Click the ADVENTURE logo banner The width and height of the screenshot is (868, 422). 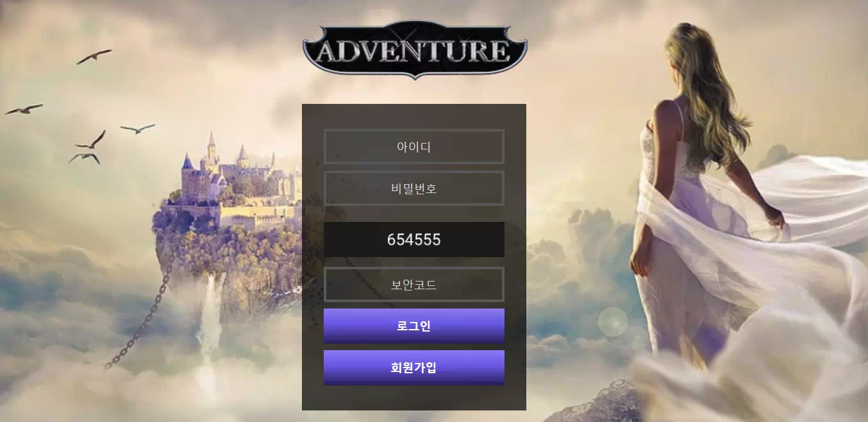coord(415,50)
